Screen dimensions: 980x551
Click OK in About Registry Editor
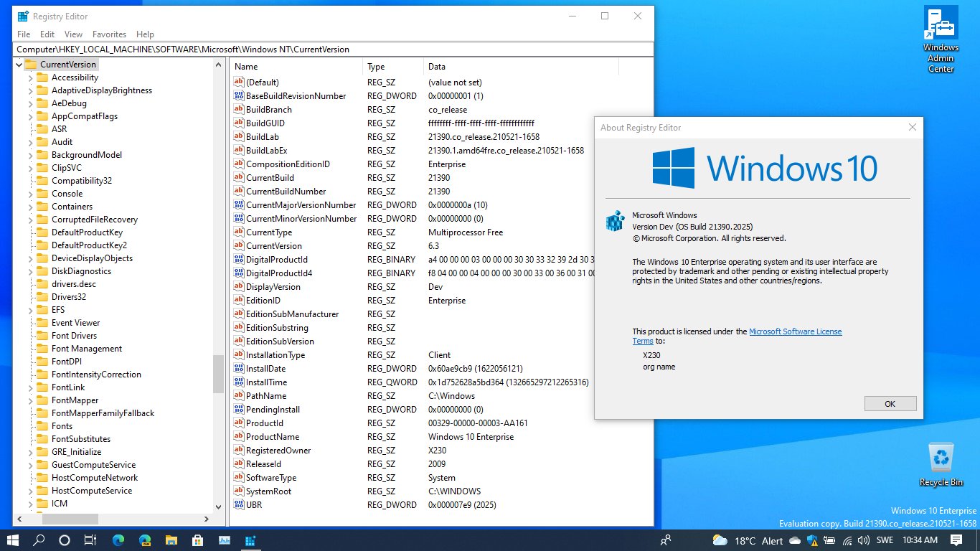pyautogui.click(x=890, y=404)
